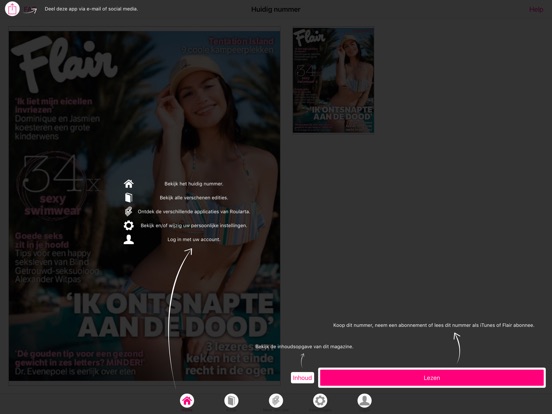Screen dimensions: 552x414
Task: Click the editions book icon in overlay
Action: click(x=129, y=197)
